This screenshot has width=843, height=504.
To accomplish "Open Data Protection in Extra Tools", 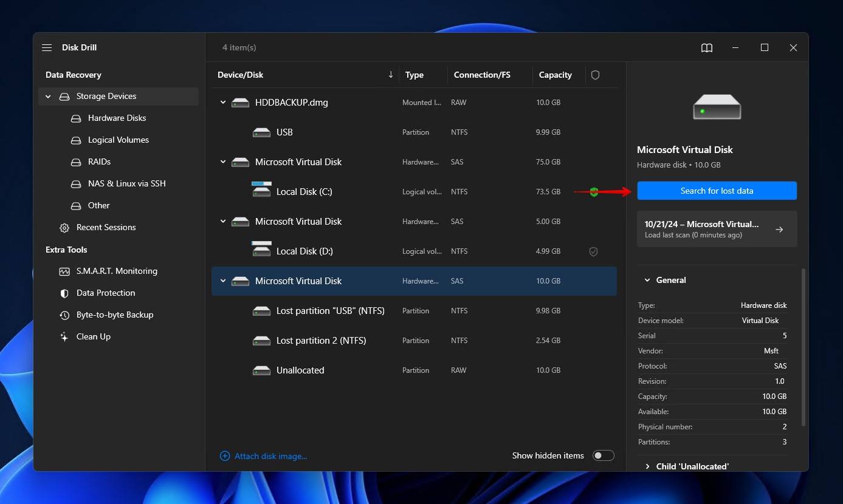I will pos(106,293).
